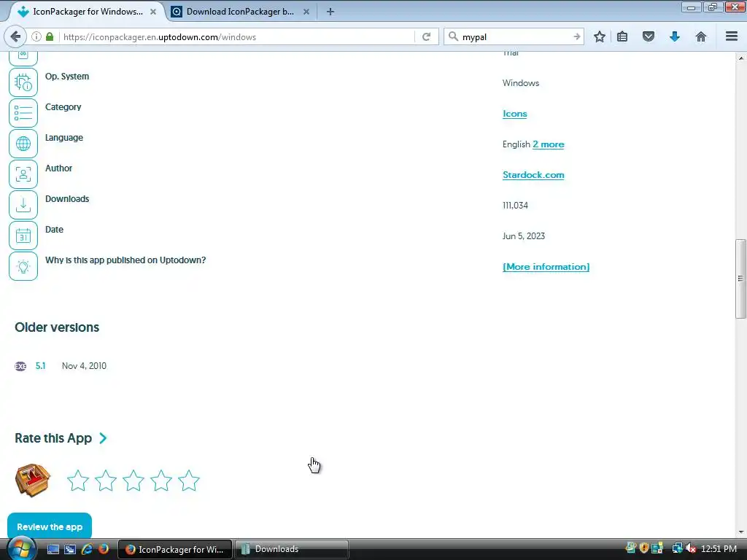Launch Firefox from quick launch
This screenshot has height=560, width=747.
click(103, 549)
